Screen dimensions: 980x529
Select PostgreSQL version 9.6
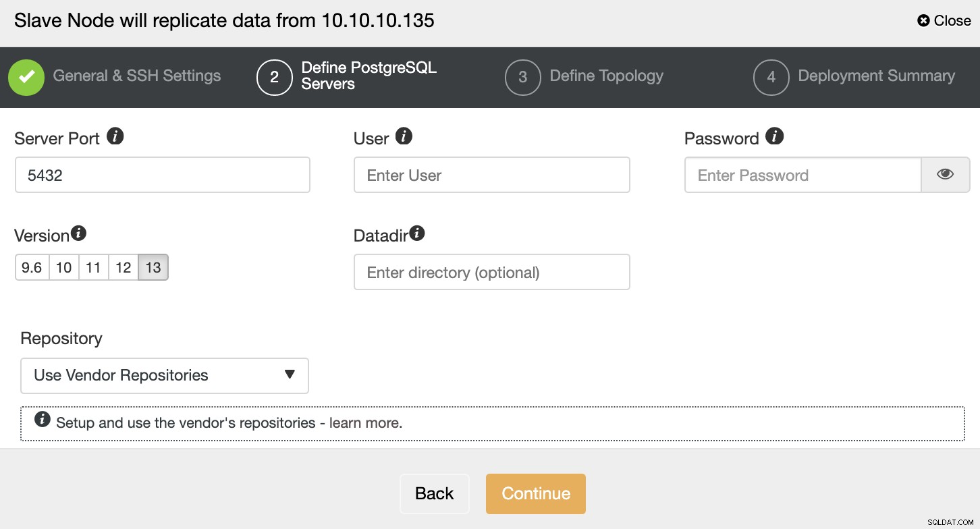pyautogui.click(x=32, y=267)
